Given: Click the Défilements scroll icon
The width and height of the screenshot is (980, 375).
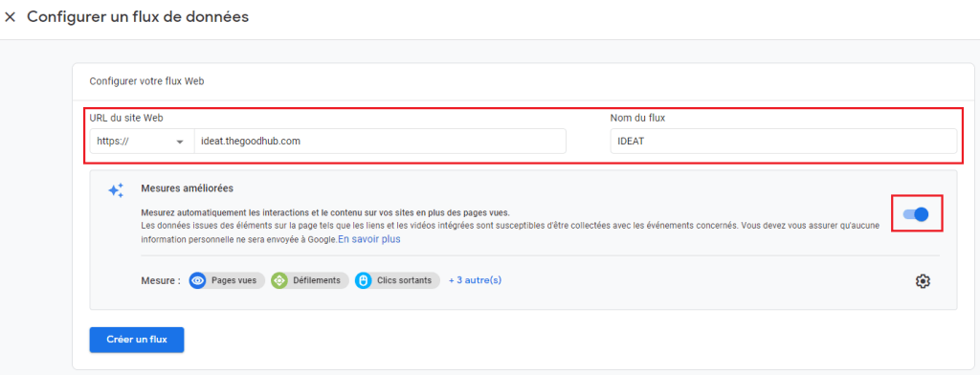Looking at the screenshot, I should pyautogui.click(x=278, y=280).
